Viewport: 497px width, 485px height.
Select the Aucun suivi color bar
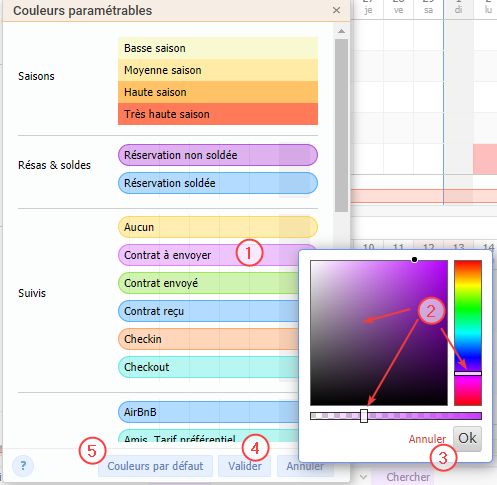[218, 227]
